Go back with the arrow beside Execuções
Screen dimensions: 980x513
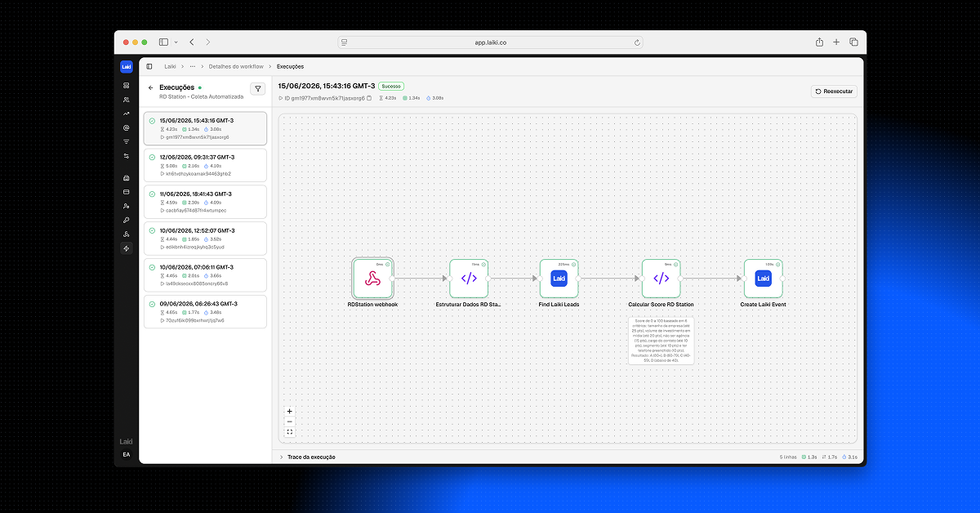[150, 87]
